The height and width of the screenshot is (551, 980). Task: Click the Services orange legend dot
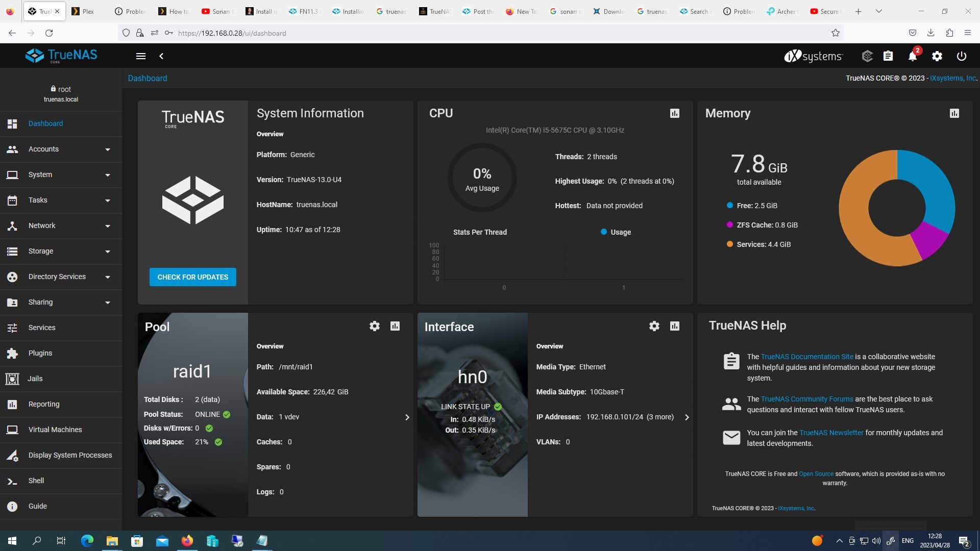[730, 244]
